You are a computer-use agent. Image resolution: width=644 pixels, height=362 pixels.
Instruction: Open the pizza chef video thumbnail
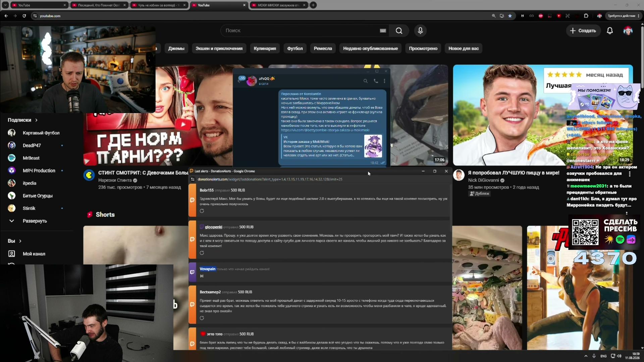pos(543,115)
